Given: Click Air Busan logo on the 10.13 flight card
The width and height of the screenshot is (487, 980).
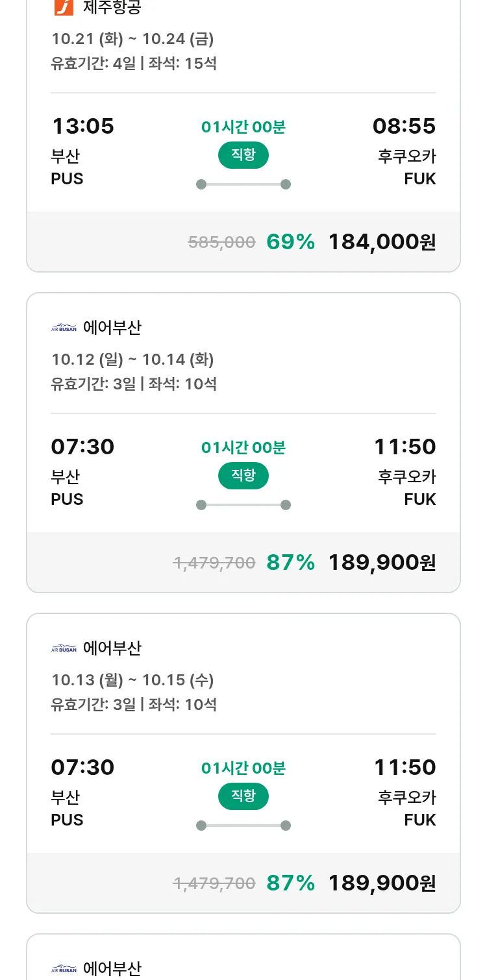Looking at the screenshot, I should (x=64, y=649).
